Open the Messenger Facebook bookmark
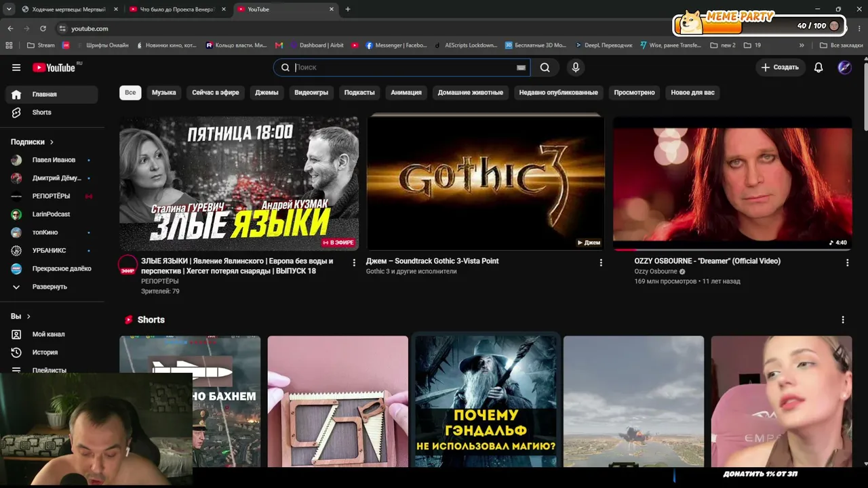This screenshot has width=868, height=488. [x=396, y=45]
